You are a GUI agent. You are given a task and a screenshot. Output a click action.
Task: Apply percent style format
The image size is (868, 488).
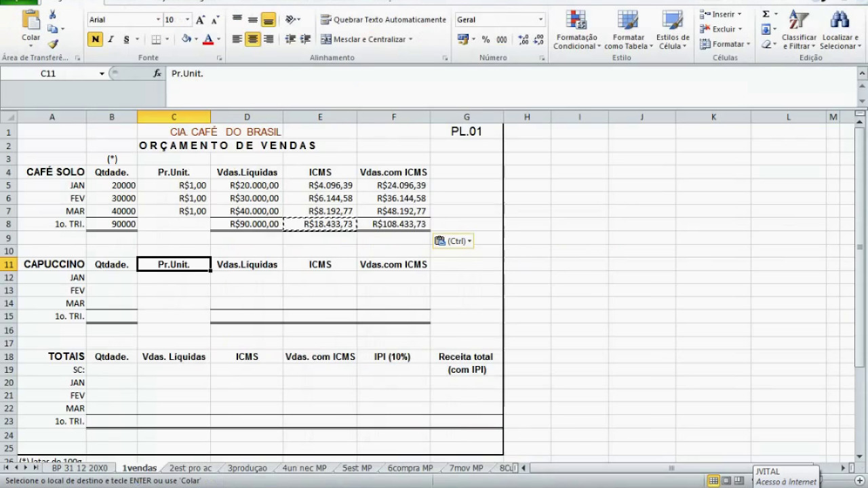[486, 39]
